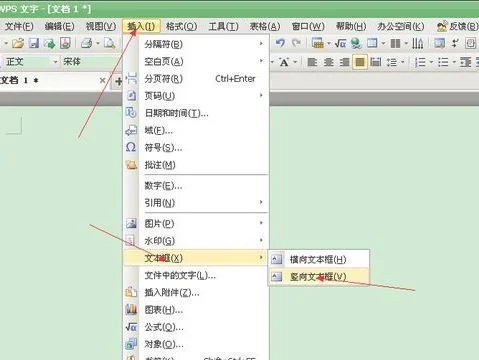This screenshot has height=360, width=479.
Task: Open the 办公空间(K) menu
Action: point(401,26)
